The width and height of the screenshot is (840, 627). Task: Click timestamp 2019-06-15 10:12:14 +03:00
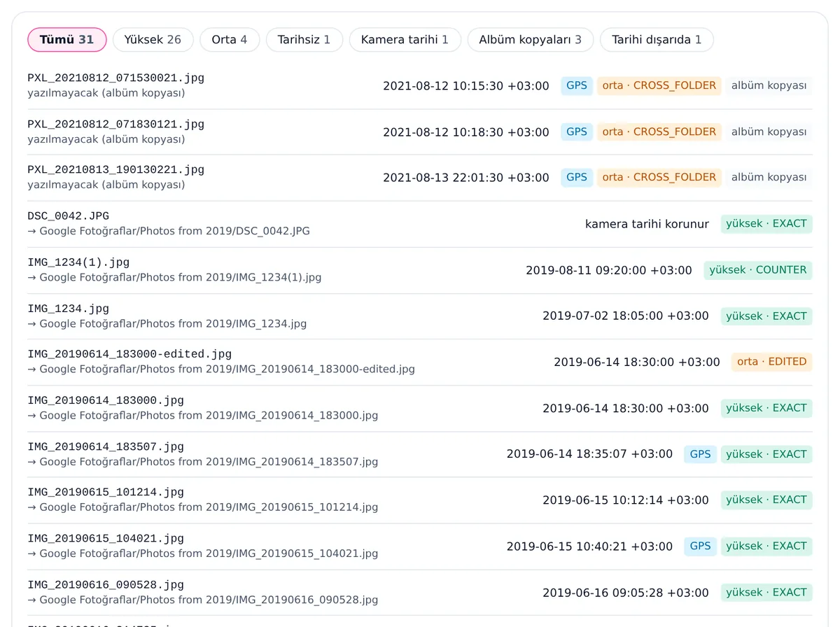pos(626,500)
